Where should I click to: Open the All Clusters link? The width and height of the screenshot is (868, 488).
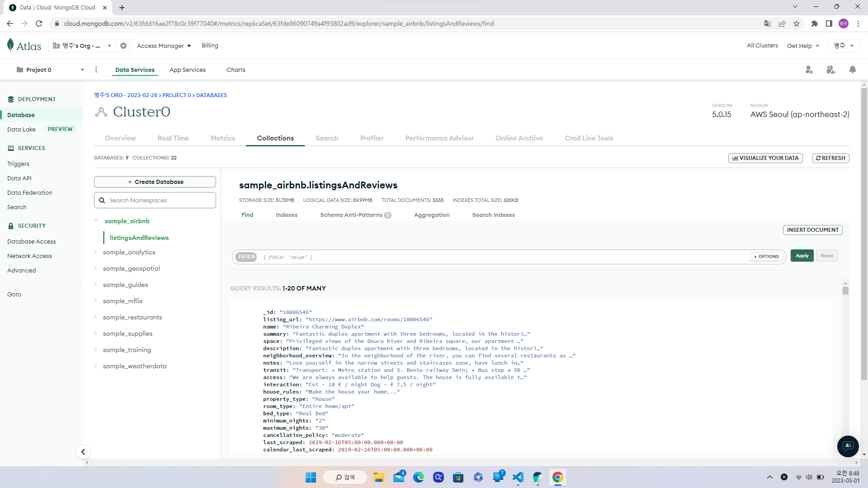point(762,45)
